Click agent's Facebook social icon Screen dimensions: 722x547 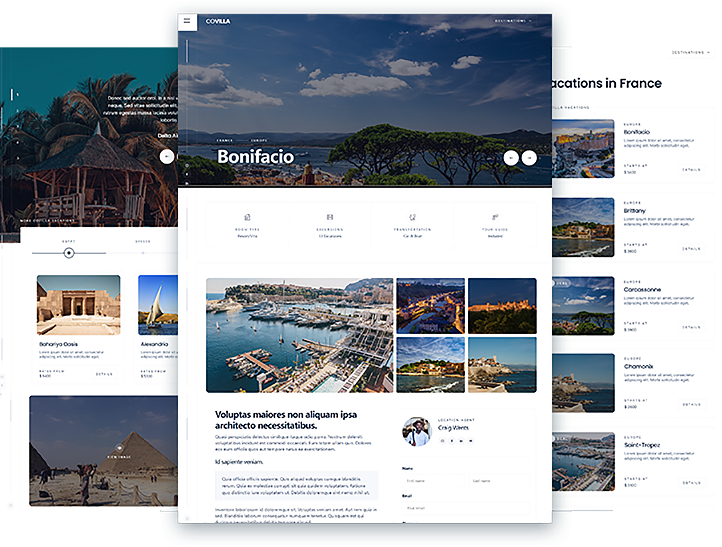pyautogui.click(x=452, y=441)
